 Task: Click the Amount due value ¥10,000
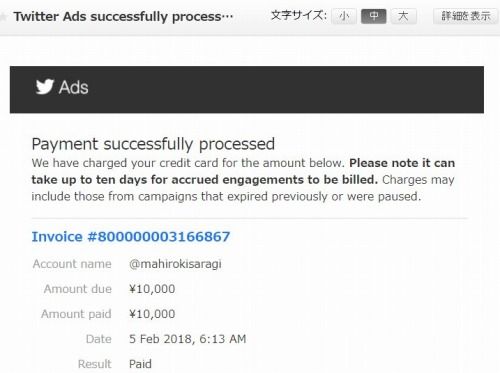pos(152,289)
